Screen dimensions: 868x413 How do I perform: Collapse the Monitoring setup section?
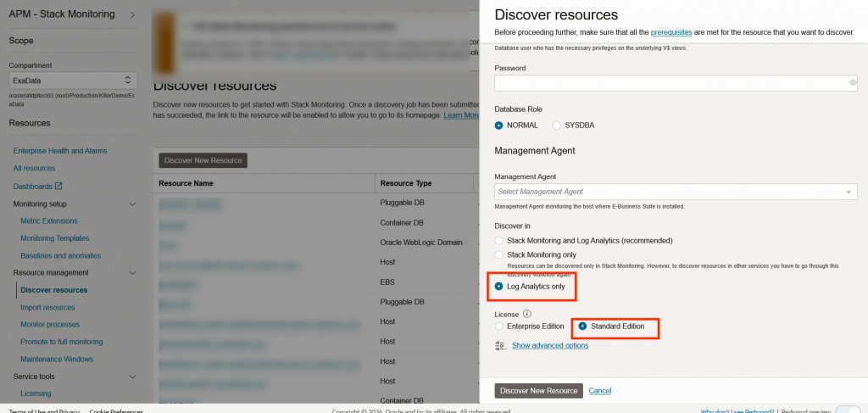[131, 204]
